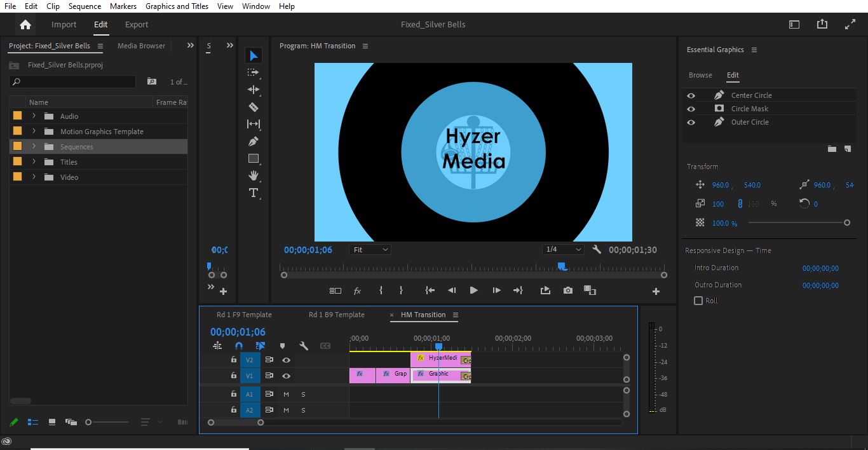Hide the Outer Circle layer
The image size is (868, 450).
click(x=691, y=122)
